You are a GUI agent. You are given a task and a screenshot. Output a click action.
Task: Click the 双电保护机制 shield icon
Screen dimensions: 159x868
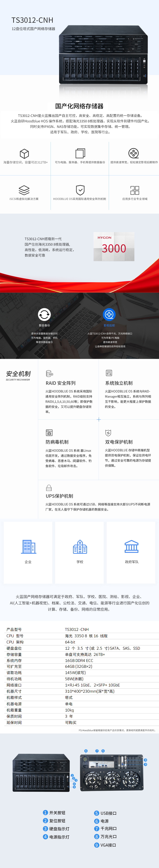tap(108, 433)
